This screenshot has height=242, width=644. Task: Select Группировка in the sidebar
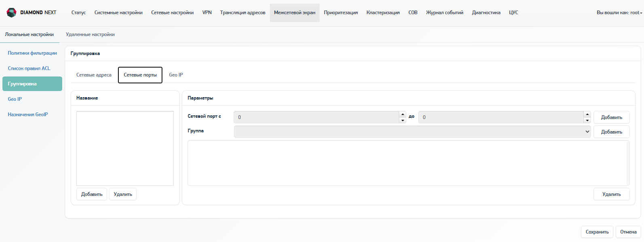(32, 84)
